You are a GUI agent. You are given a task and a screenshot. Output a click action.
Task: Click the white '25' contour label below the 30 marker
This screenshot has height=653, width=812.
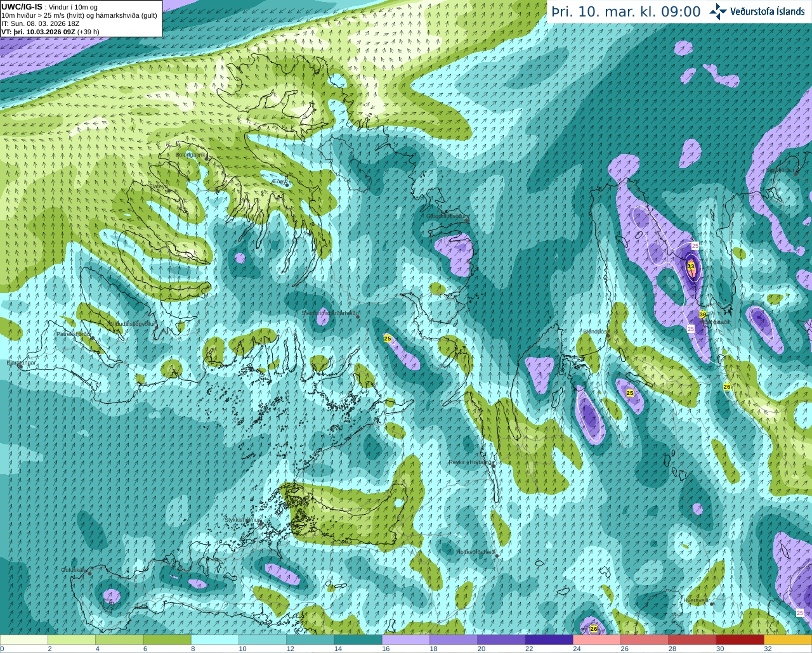691,328
